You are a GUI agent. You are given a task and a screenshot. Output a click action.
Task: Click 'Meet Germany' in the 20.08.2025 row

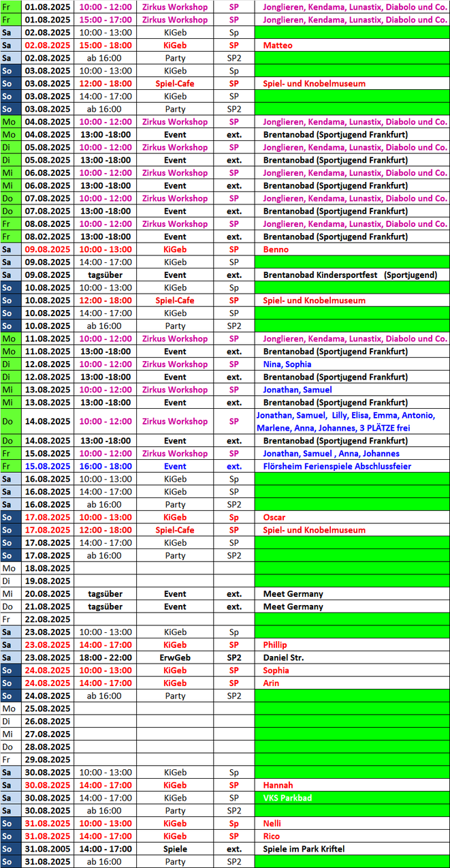coord(352,593)
